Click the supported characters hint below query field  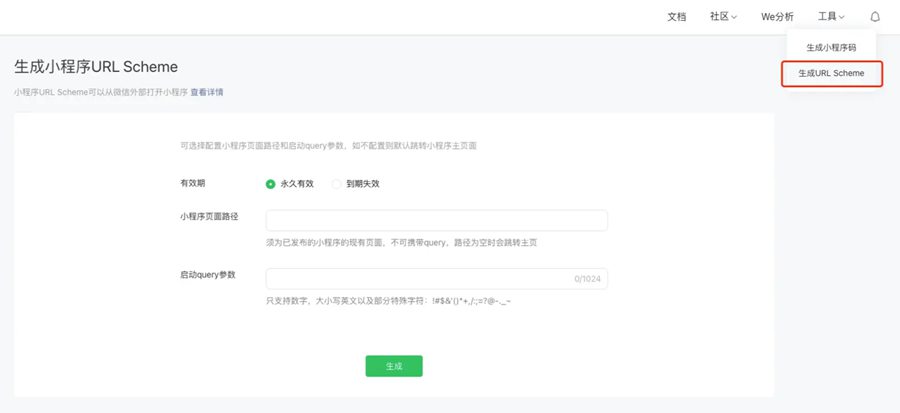388,301
